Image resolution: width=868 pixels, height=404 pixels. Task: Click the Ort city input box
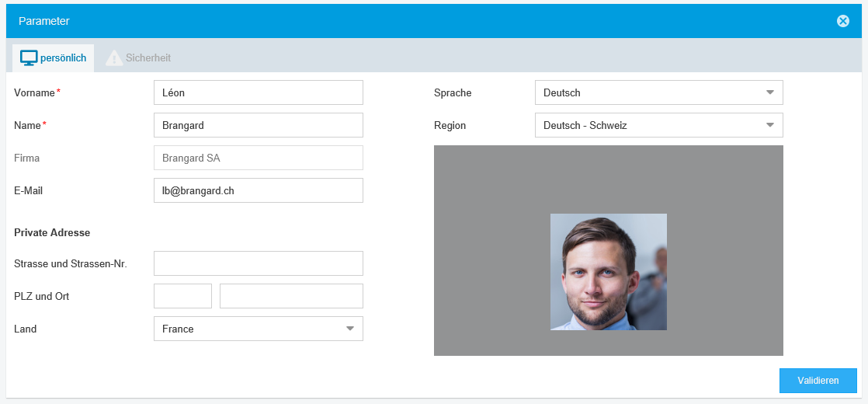point(291,296)
